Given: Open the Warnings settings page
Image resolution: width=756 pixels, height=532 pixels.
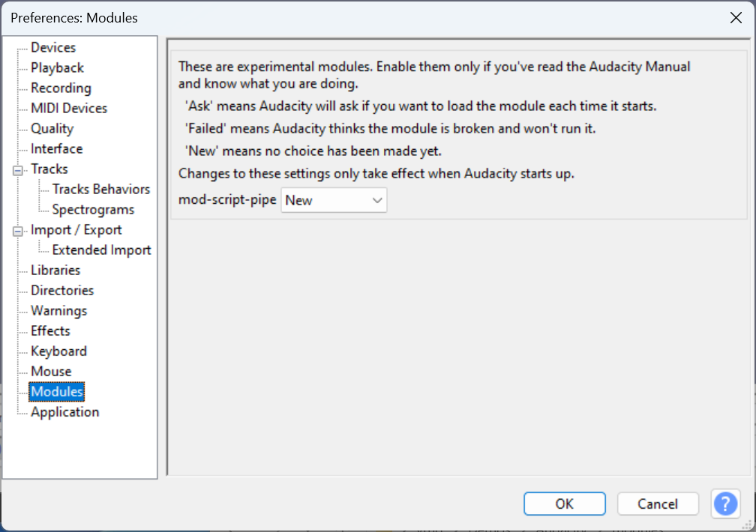Looking at the screenshot, I should (58, 310).
